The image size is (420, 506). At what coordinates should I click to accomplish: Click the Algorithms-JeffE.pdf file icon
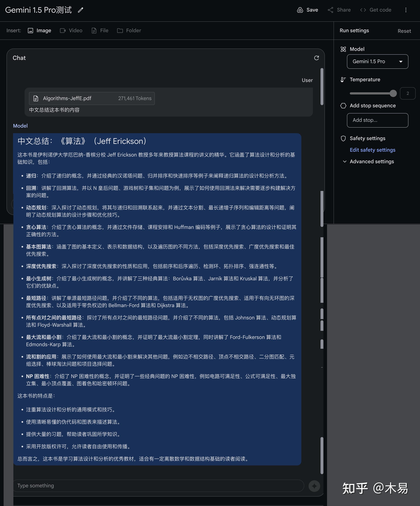(36, 98)
